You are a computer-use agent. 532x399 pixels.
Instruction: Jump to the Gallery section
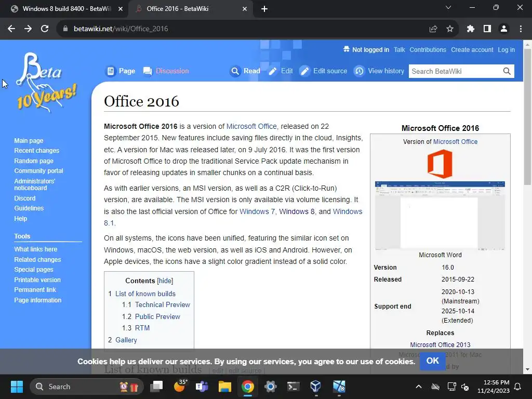126,340
